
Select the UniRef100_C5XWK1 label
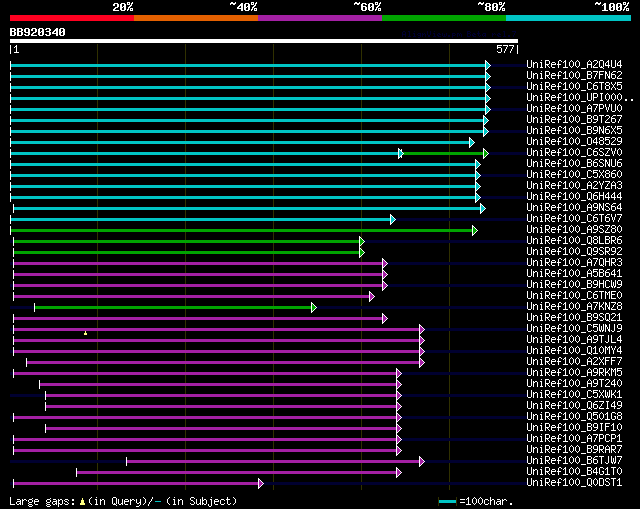click(x=574, y=395)
